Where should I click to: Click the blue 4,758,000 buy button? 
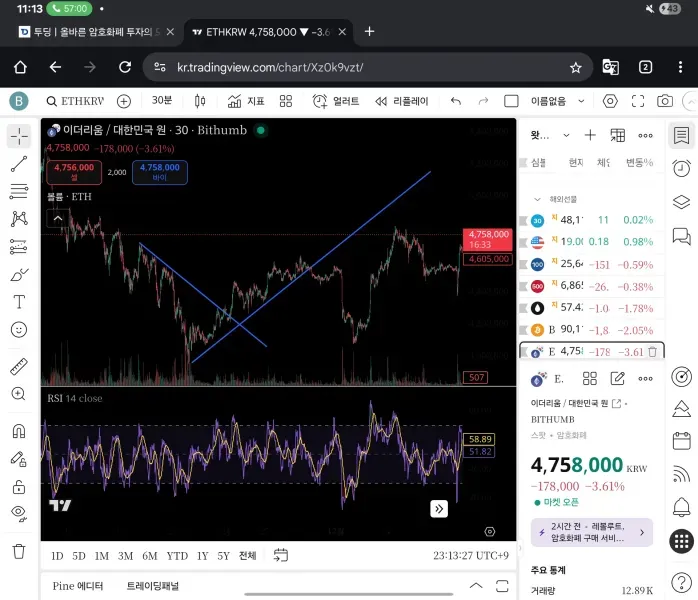point(159,172)
